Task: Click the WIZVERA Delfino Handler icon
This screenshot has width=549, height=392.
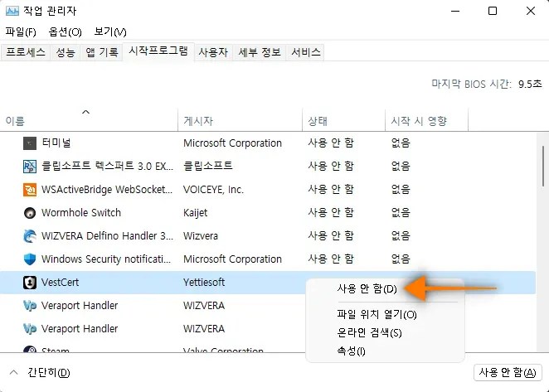Action: click(x=30, y=236)
